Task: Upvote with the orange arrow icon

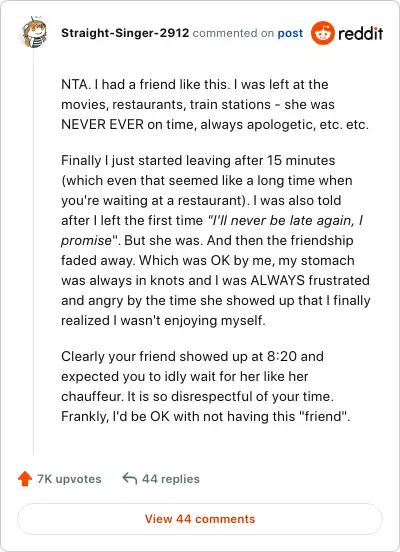Action: pyautogui.click(x=25, y=479)
